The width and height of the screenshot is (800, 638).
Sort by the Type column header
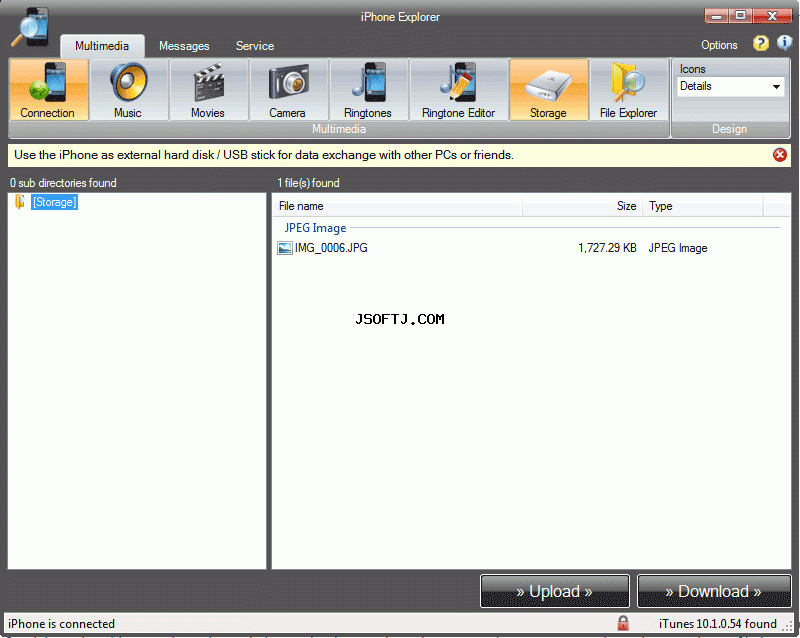pos(703,206)
